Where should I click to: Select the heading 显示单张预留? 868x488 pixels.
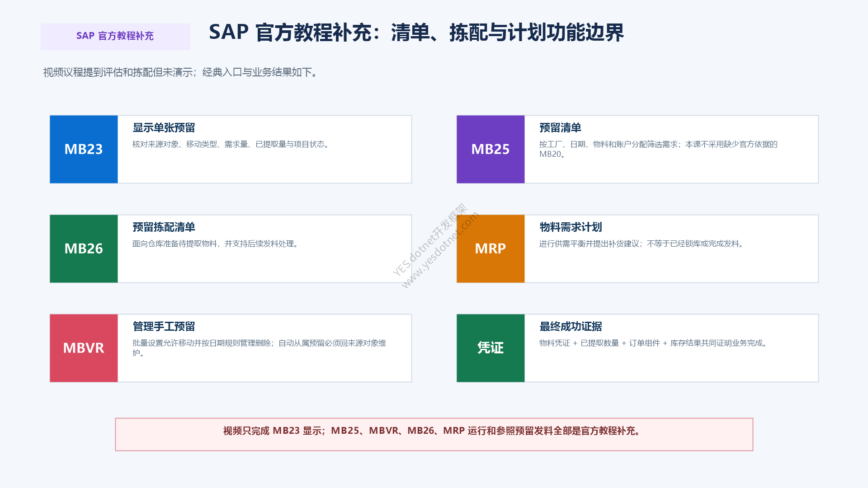tap(164, 128)
